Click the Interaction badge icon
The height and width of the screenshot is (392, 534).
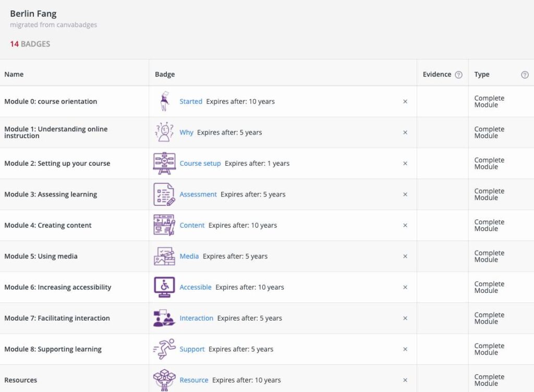pos(164,318)
